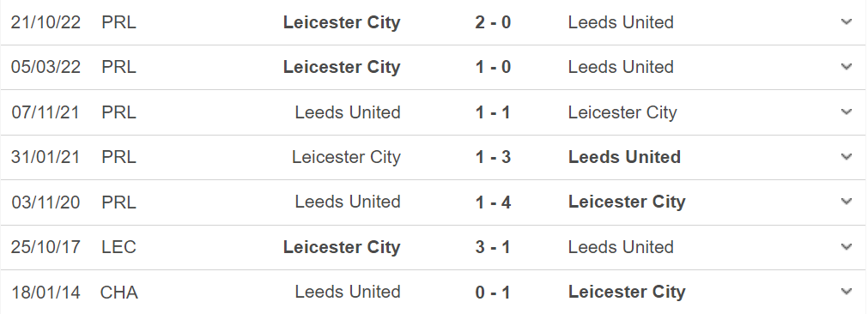Open the 3 - 1 score result
868x314 pixels.
[493, 246]
